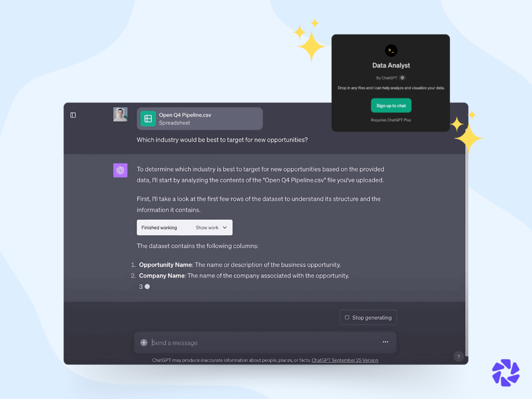This screenshot has width=532, height=399.
Task: Open ChatGPT September 25 Version link
Action: [345, 361]
